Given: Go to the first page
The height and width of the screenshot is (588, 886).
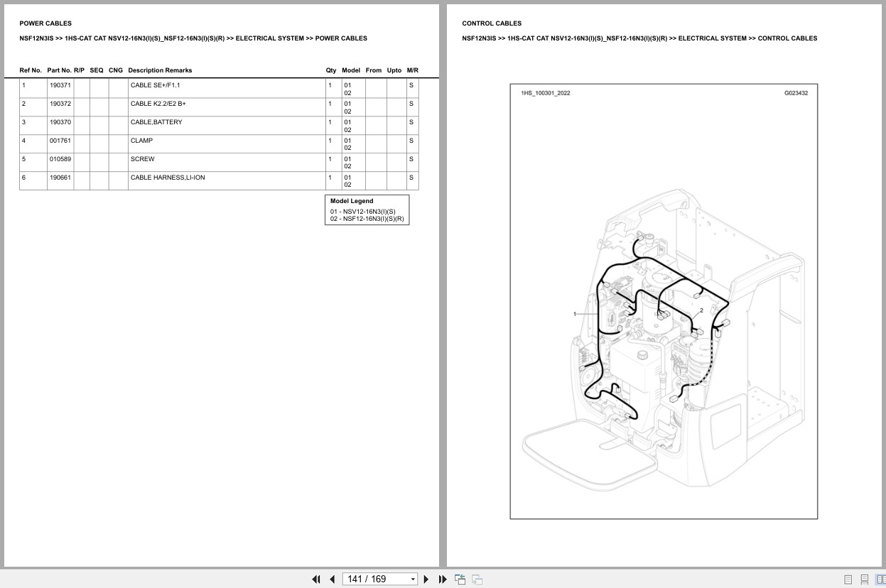Looking at the screenshot, I should pyautogui.click(x=316, y=579).
